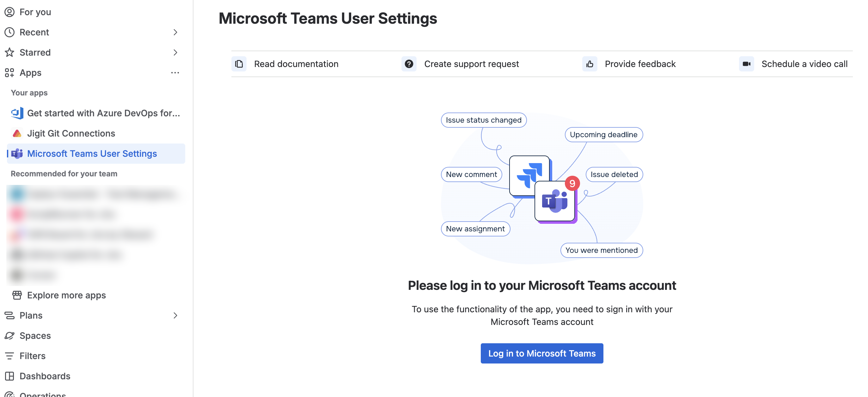This screenshot has height=397, width=868.
Task: Click Schedule a video call link
Action: (804, 64)
